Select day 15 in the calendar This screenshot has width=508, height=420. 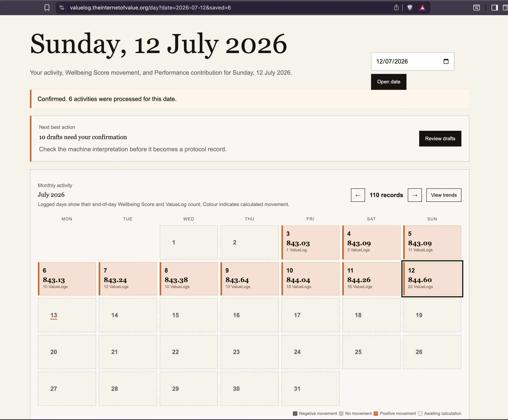[x=189, y=315]
